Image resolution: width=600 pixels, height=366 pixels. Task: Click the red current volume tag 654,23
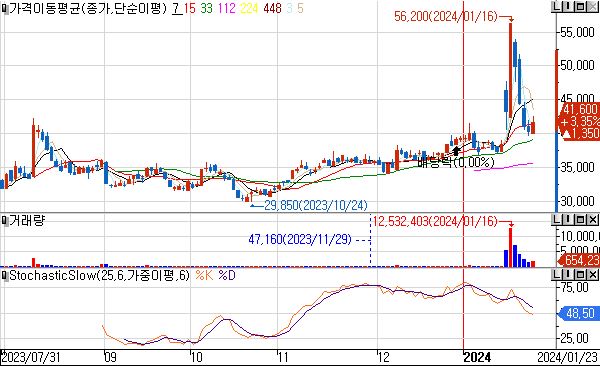tap(580, 260)
